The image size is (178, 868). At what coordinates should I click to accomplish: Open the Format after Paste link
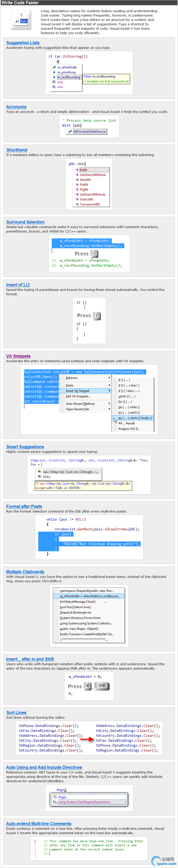click(24, 506)
